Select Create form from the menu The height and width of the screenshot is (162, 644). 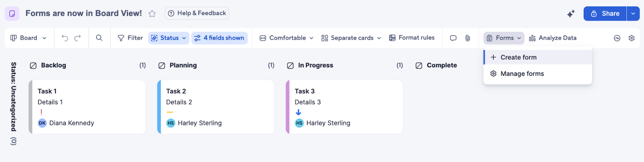pyautogui.click(x=518, y=57)
